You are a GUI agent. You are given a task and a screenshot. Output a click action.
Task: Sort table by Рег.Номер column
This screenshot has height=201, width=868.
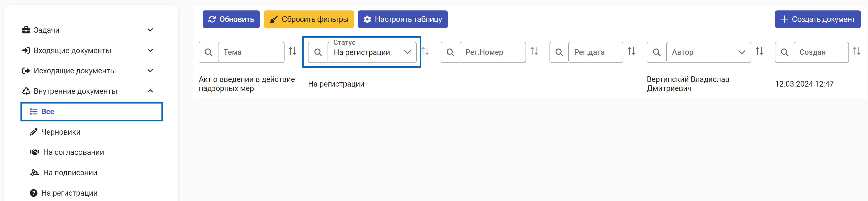click(534, 51)
